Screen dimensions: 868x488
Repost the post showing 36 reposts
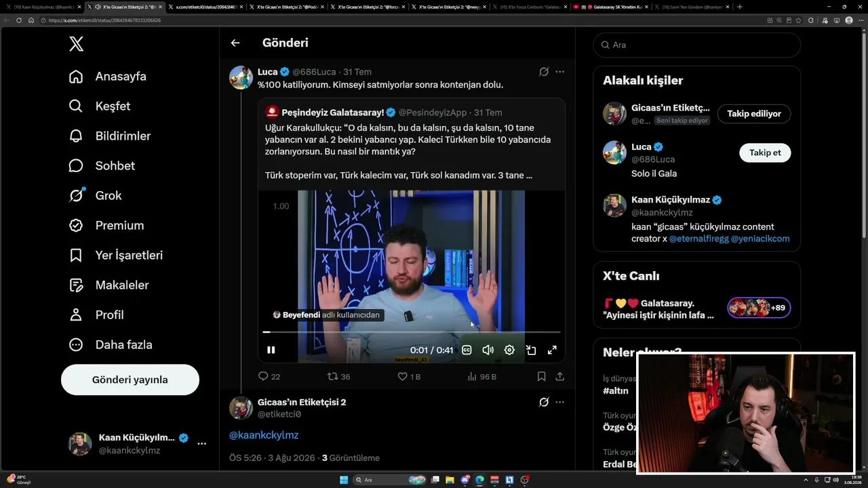[x=338, y=376]
